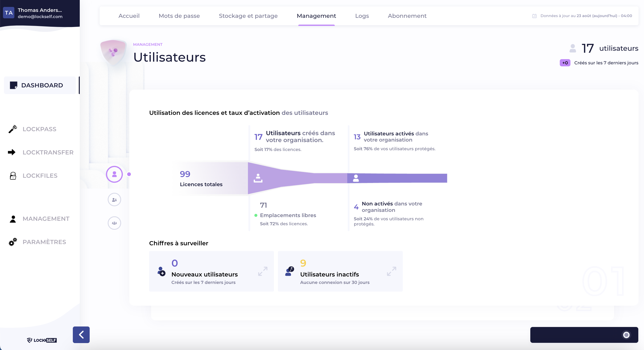Viewport: 644px width, 350px height.
Task: Click the LockTransfer arrow icon
Action: 12,152
